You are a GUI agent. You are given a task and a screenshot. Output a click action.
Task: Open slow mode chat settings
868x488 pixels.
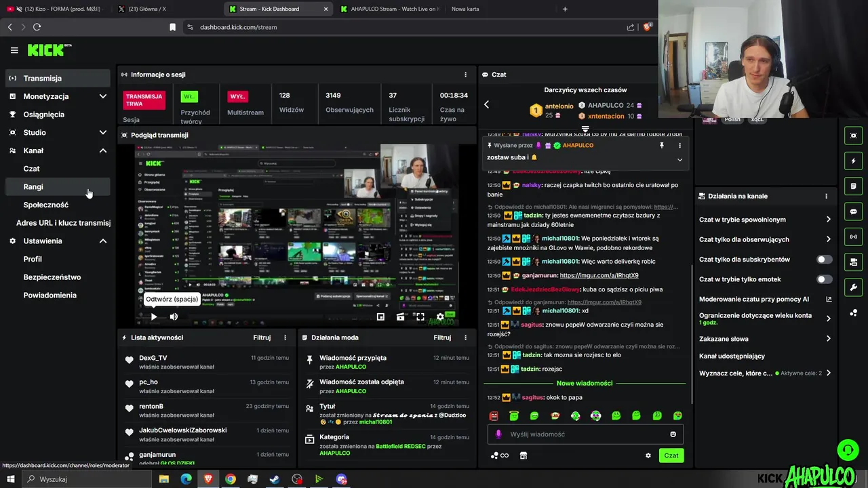pyautogui.click(x=765, y=220)
